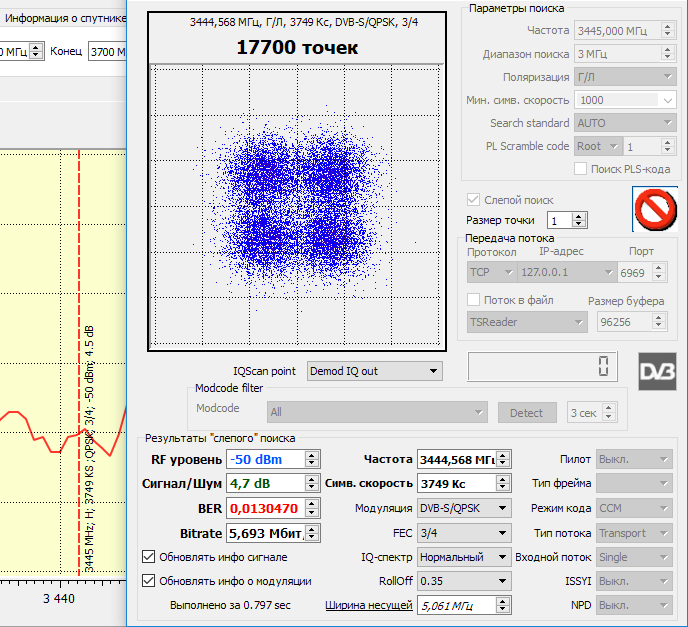This screenshot has width=688, height=627.
Task: Click the Конец frequency field
Action: coord(108,52)
